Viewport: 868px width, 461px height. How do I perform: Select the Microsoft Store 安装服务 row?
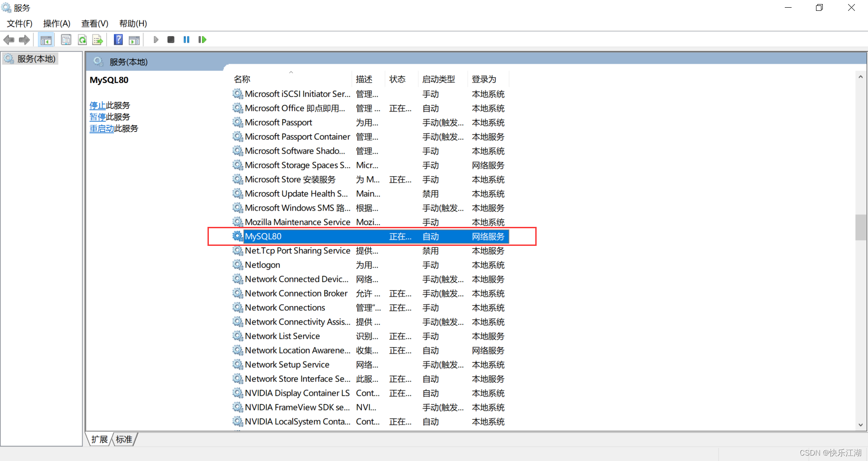click(371, 179)
